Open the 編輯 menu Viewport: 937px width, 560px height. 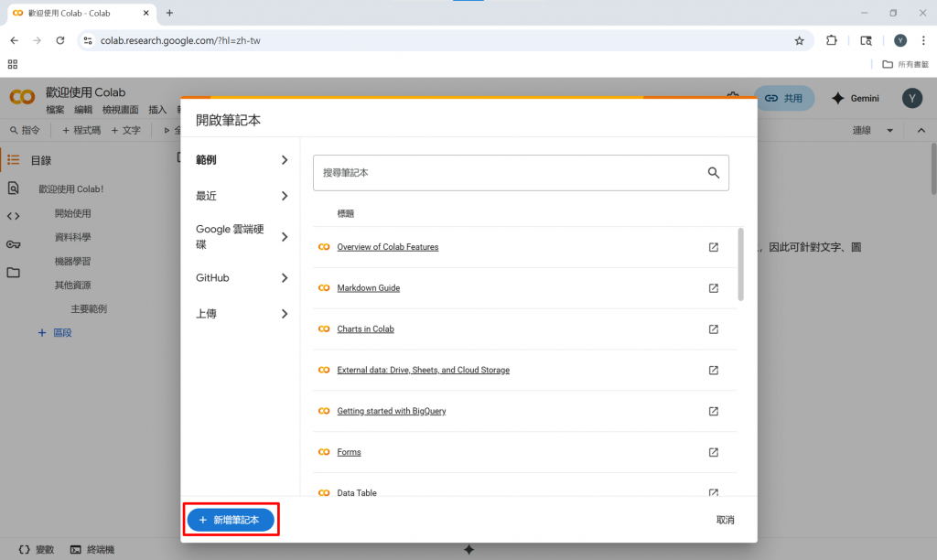83,110
